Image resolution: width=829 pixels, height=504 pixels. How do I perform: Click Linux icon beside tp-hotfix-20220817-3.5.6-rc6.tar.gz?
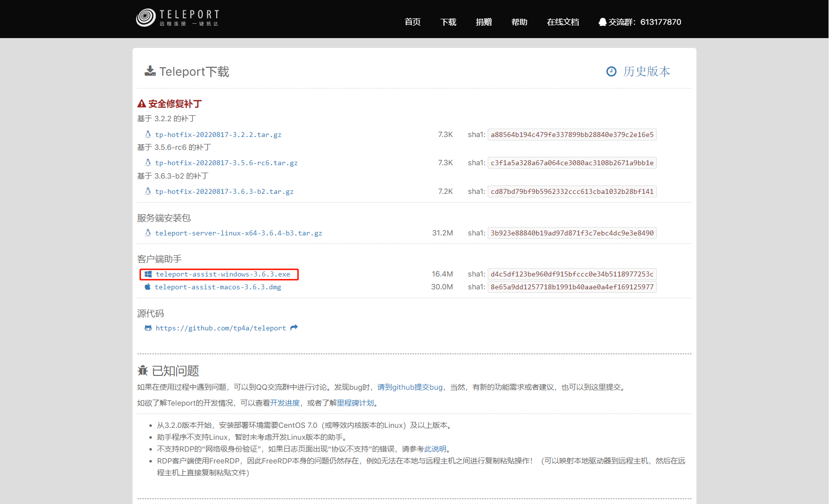[148, 162]
